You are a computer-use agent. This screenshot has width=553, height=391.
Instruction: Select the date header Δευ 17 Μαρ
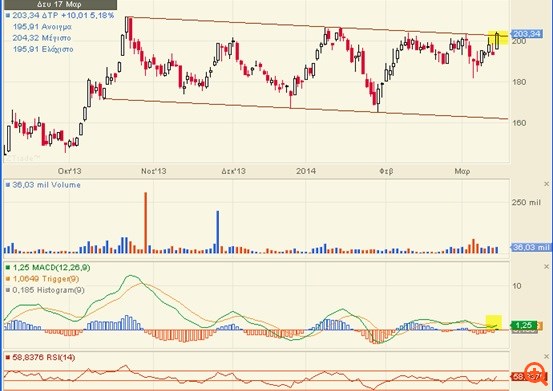59,5
